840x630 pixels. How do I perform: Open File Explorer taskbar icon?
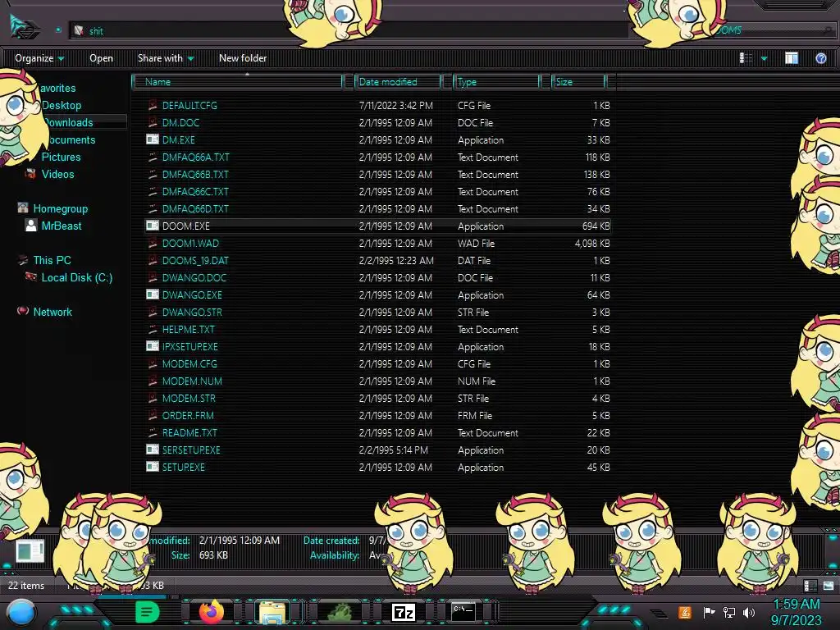point(272,612)
